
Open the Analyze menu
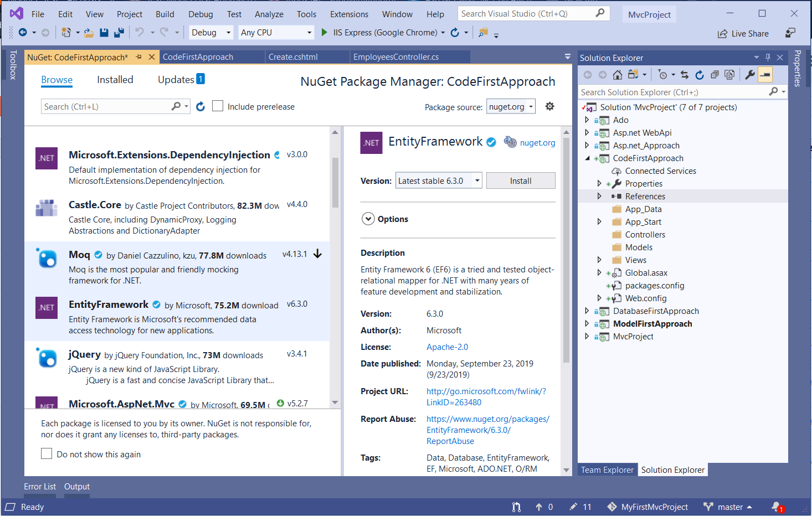[x=269, y=14]
